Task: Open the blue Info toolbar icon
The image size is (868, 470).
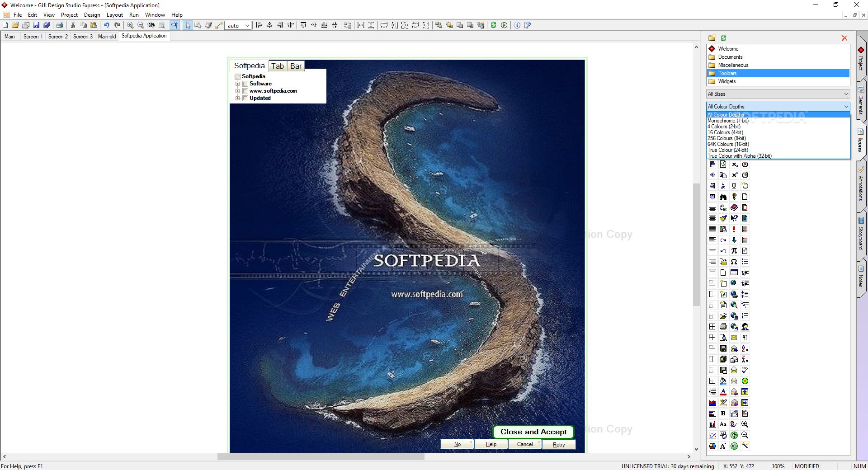Action: pyautogui.click(x=517, y=25)
